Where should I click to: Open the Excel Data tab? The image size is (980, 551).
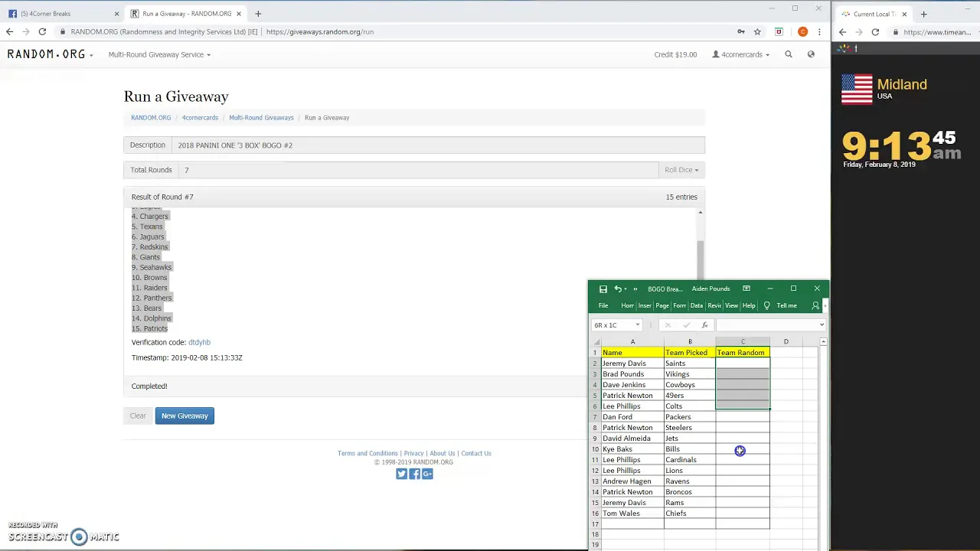(696, 305)
